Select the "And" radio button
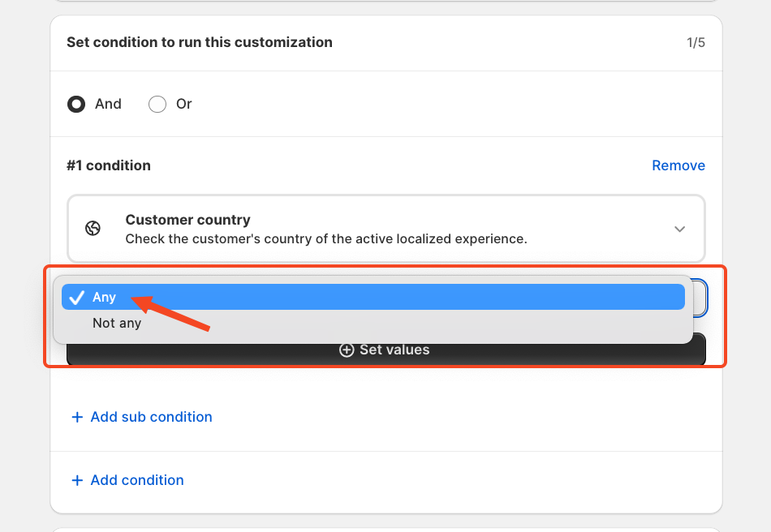The image size is (771, 532). click(x=76, y=104)
